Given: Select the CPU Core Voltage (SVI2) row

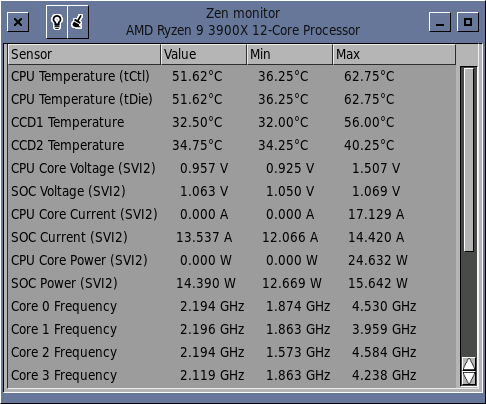Looking at the screenshot, I should pyautogui.click(x=232, y=168).
